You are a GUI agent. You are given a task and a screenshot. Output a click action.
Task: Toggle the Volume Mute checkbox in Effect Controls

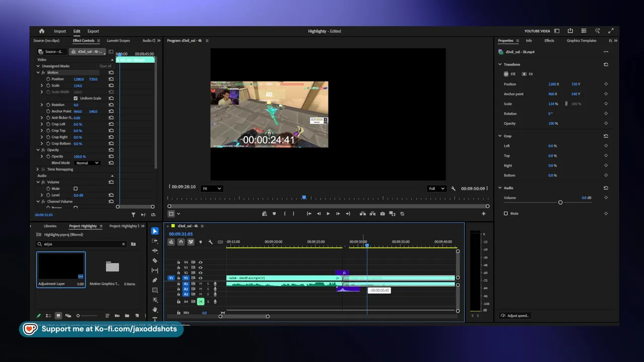[x=75, y=189]
